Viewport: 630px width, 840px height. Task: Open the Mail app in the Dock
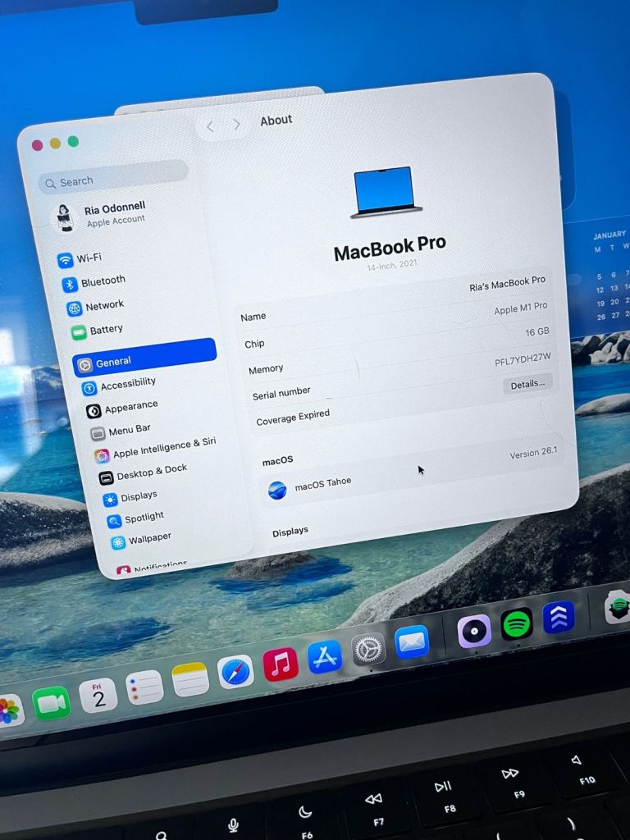[x=412, y=642]
